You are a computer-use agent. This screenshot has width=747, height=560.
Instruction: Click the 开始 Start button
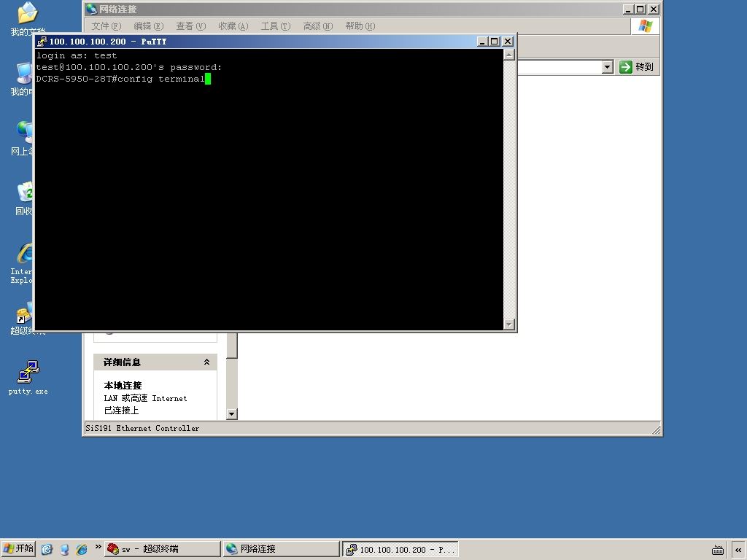18,549
